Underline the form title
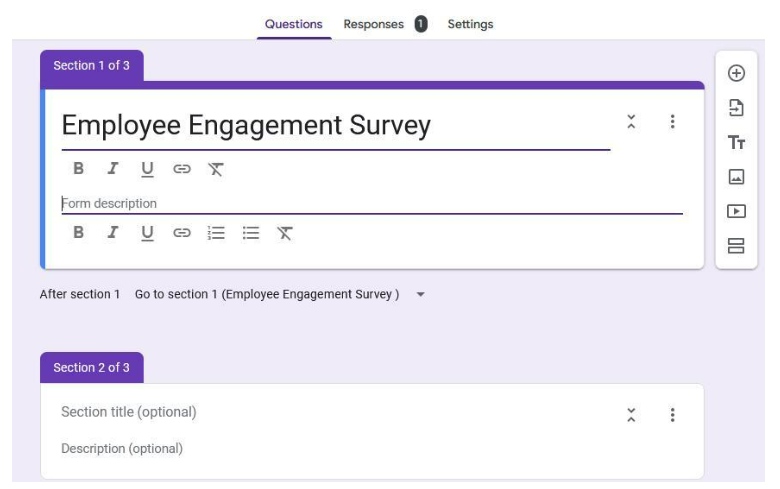The width and height of the screenshot is (780, 489). [x=147, y=170]
